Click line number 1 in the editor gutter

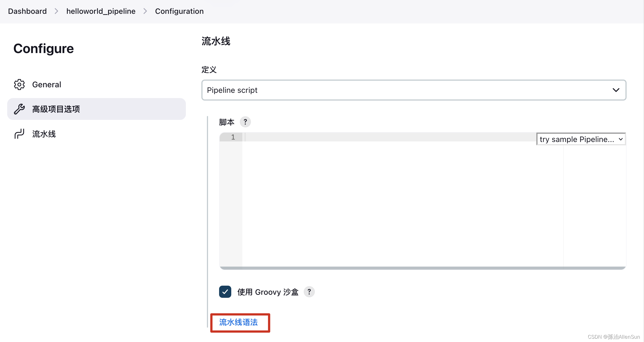click(233, 137)
